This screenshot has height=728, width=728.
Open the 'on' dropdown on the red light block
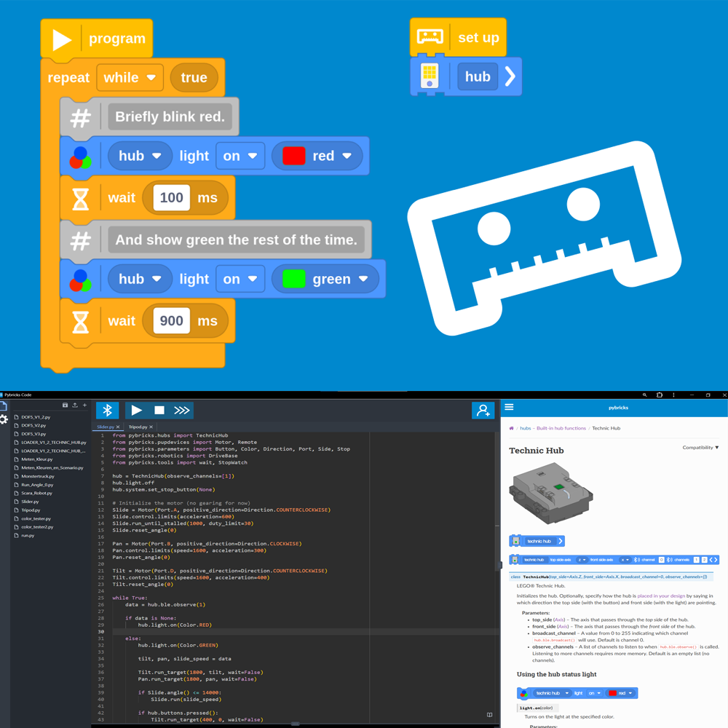(x=240, y=156)
